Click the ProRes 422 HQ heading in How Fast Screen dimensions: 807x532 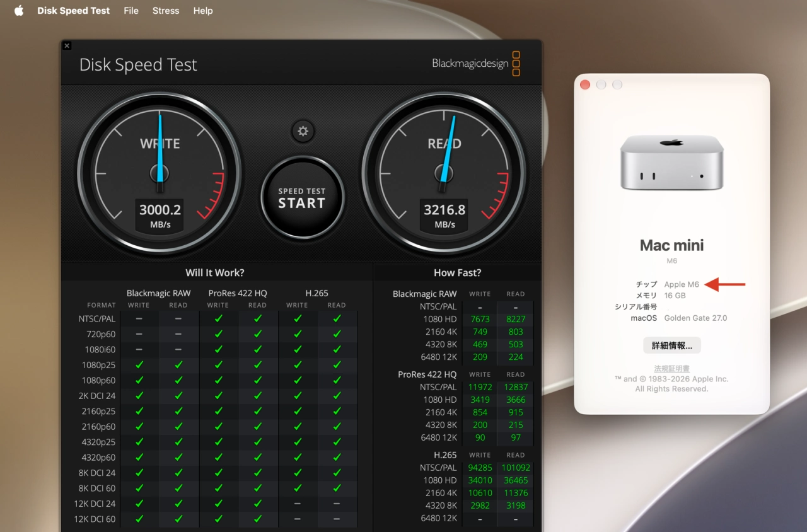[427, 374]
